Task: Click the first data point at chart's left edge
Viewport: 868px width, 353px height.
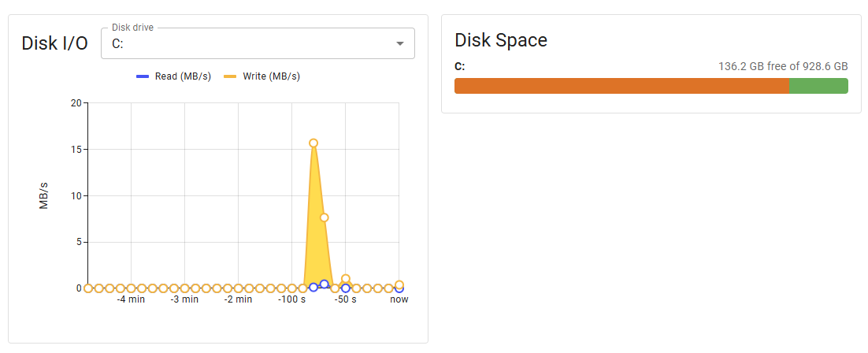Action: (x=88, y=288)
